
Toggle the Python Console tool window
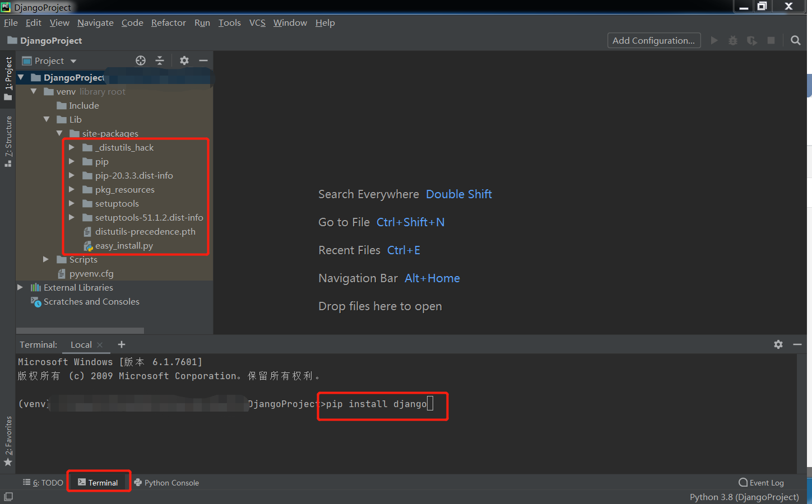click(166, 483)
